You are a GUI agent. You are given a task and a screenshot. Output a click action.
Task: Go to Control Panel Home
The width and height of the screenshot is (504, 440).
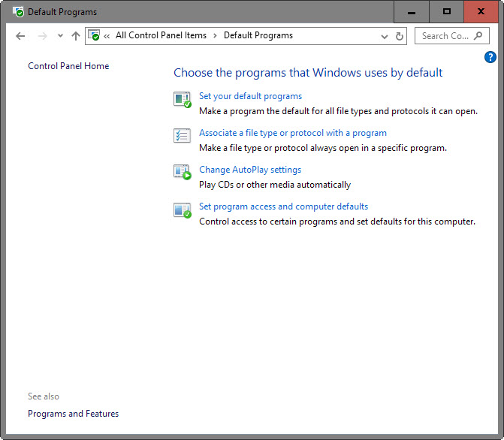pos(68,66)
